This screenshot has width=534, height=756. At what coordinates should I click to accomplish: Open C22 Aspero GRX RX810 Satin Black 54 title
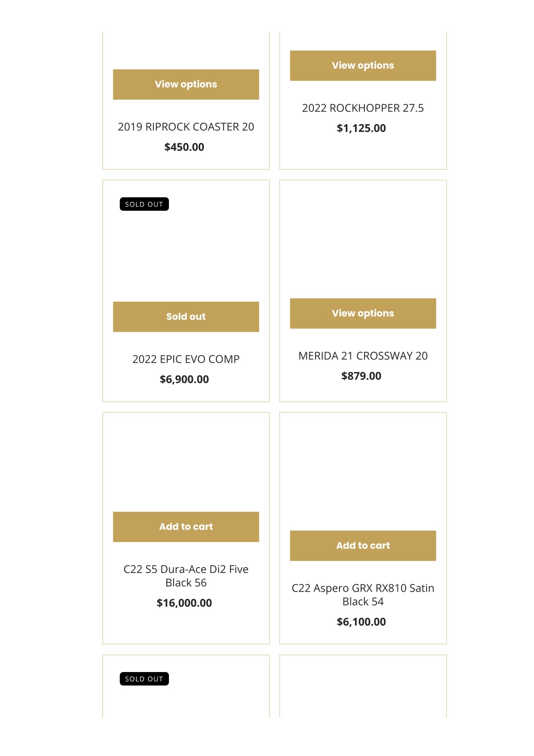pos(363,595)
